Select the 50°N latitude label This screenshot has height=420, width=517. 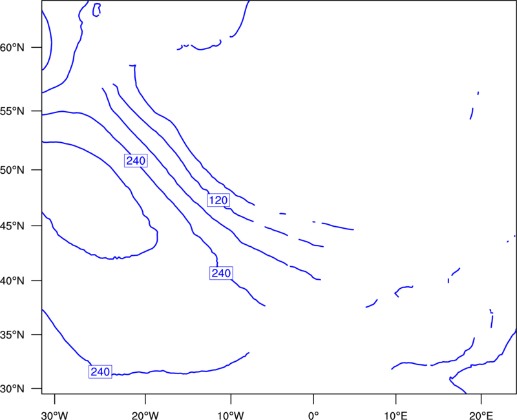[12, 170]
